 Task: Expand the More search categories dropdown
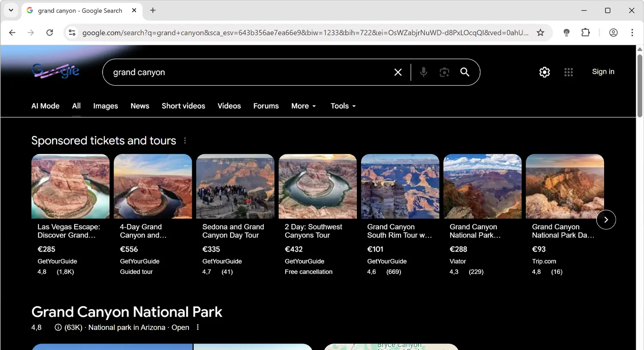[x=303, y=106]
